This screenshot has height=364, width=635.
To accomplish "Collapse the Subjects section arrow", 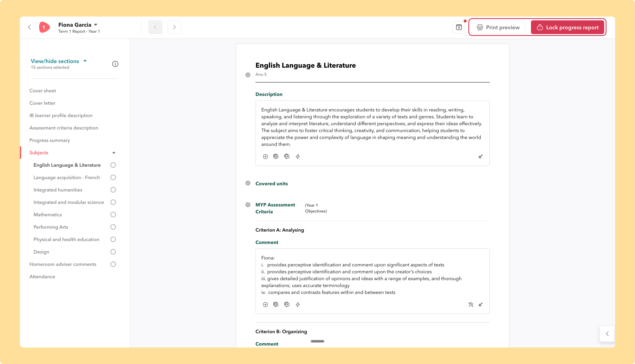I will [114, 152].
